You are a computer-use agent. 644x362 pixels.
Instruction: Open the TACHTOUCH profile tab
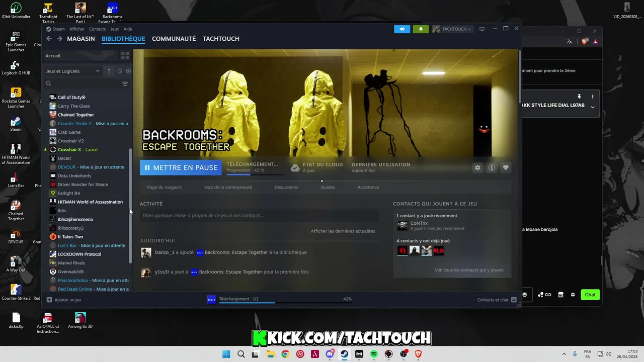click(x=221, y=39)
